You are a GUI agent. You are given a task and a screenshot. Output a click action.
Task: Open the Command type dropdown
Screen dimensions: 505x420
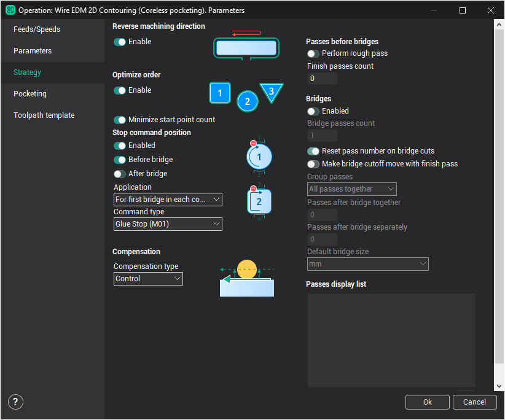click(168, 224)
